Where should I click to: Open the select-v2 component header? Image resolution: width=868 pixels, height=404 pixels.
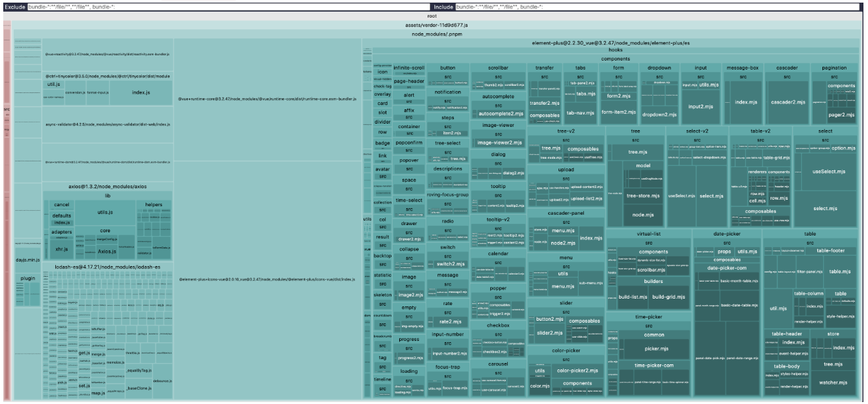[696, 131]
